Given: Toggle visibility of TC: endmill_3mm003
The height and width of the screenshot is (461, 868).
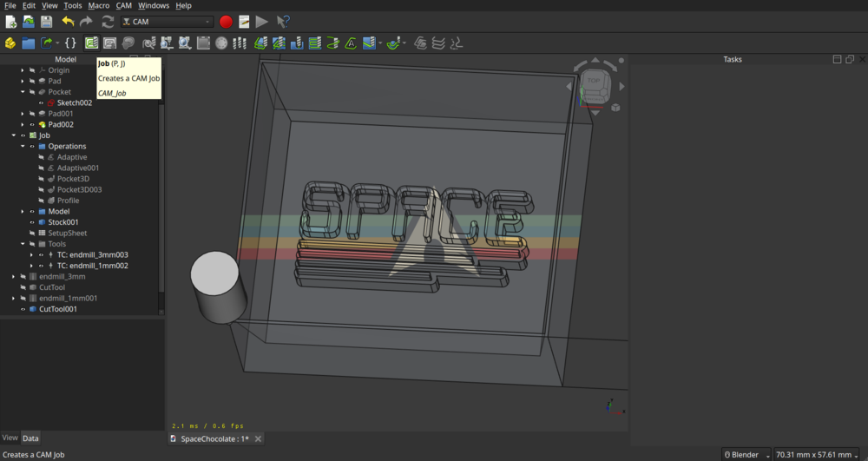Looking at the screenshot, I should (41, 255).
